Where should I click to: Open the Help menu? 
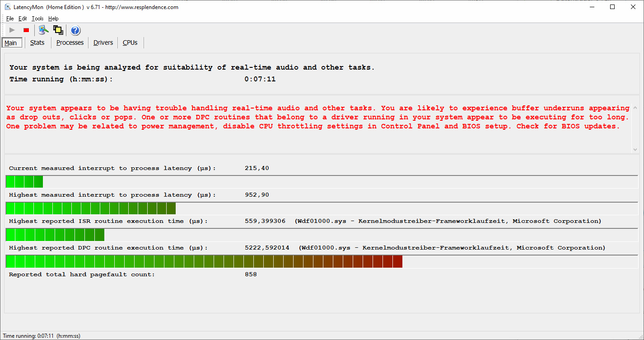(x=53, y=19)
